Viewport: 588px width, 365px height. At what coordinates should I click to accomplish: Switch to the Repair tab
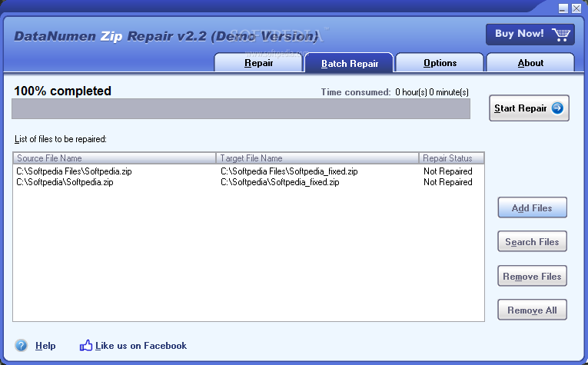[x=258, y=62]
